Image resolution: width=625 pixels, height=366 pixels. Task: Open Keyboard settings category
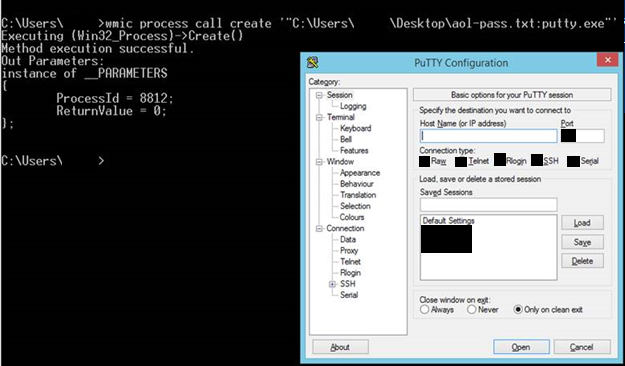[x=356, y=128]
